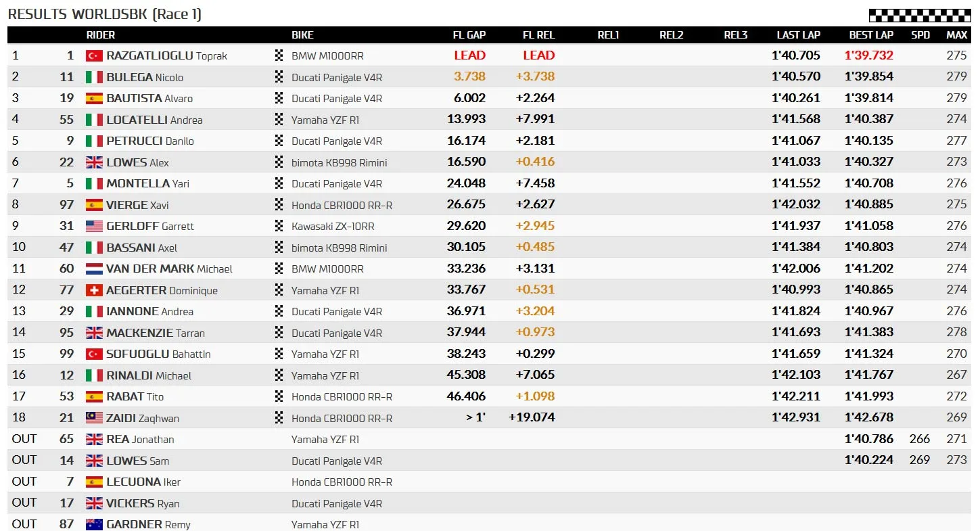Click the REL2 column header
The height and width of the screenshot is (531, 980).
tap(672, 34)
